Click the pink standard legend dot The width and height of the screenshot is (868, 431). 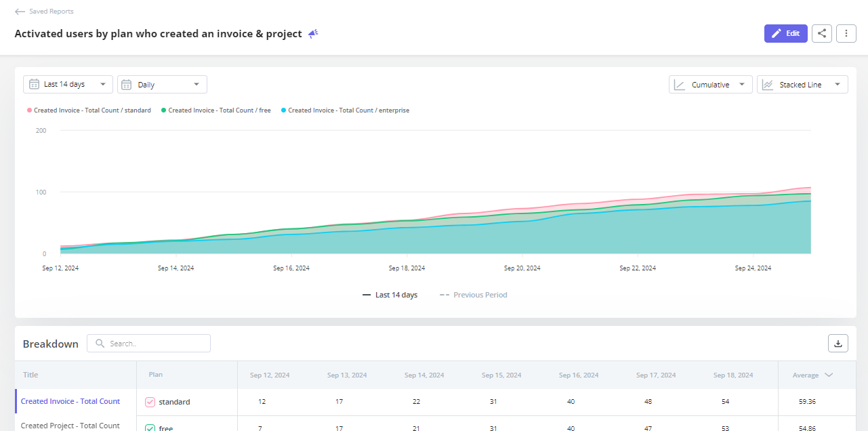point(29,110)
